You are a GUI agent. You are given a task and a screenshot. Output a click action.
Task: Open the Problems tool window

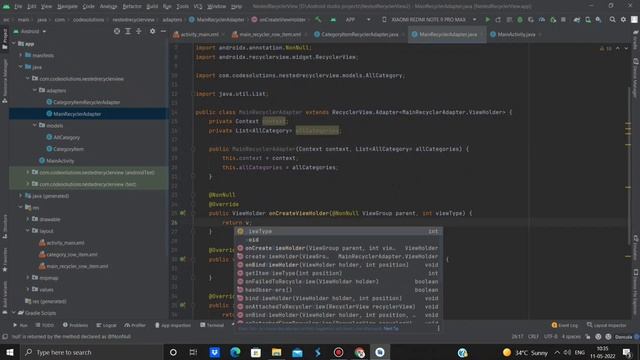[x=76, y=325]
